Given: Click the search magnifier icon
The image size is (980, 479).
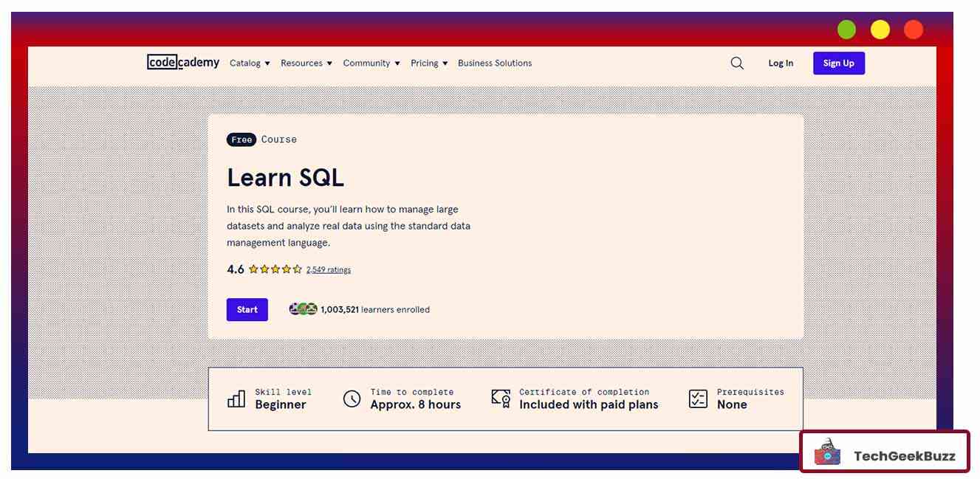Looking at the screenshot, I should tap(736, 62).
